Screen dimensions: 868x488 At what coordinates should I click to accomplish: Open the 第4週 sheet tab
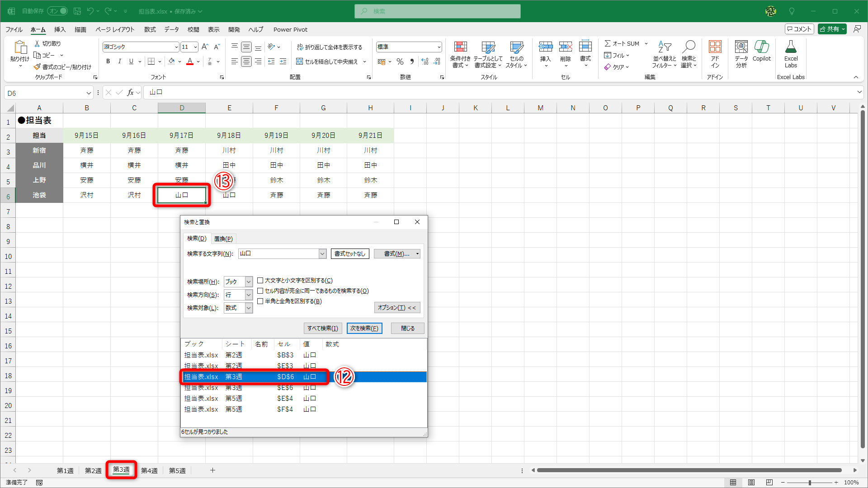149,470
